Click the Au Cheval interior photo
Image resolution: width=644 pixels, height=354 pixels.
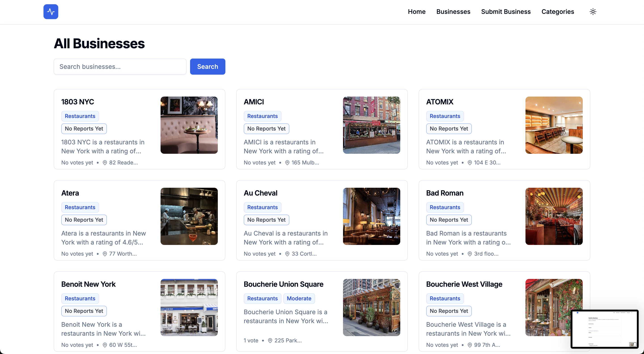(x=371, y=216)
